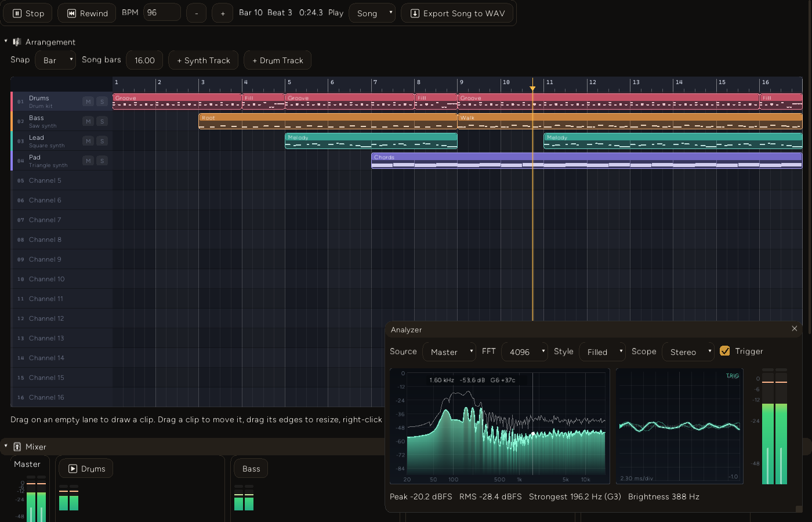This screenshot has width=812, height=522.
Task: Click the spectrum analyzer graph
Action: tap(500, 426)
